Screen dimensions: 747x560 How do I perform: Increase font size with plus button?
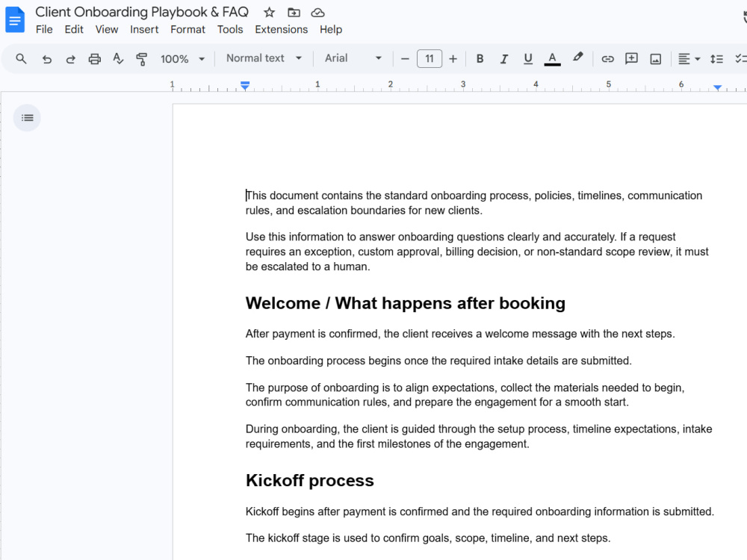click(x=453, y=58)
